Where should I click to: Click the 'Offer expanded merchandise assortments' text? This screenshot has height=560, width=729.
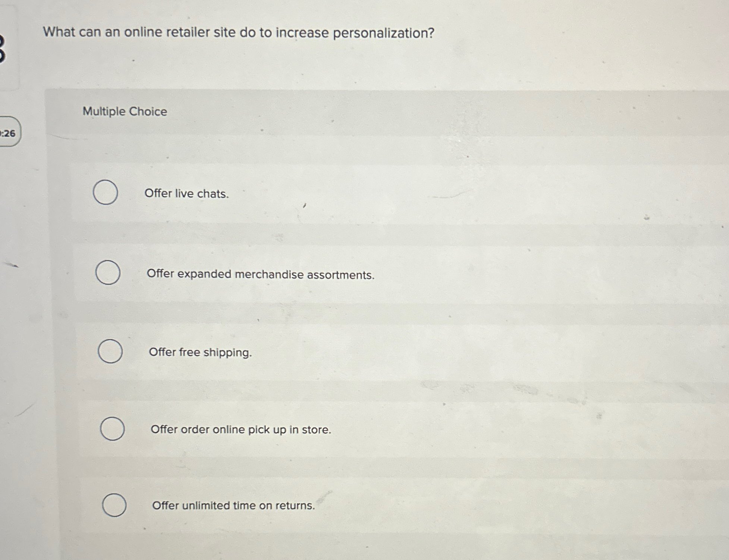[x=260, y=274]
